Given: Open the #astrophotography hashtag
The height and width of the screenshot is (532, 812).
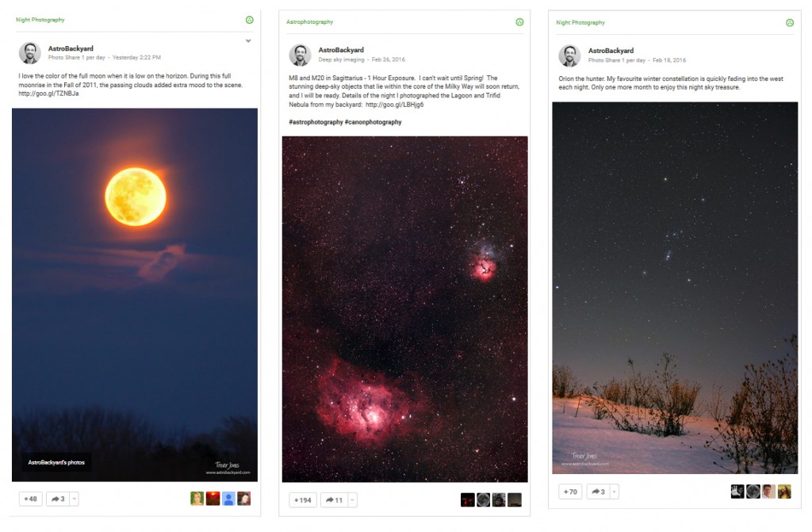Looking at the screenshot, I should pos(316,122).
